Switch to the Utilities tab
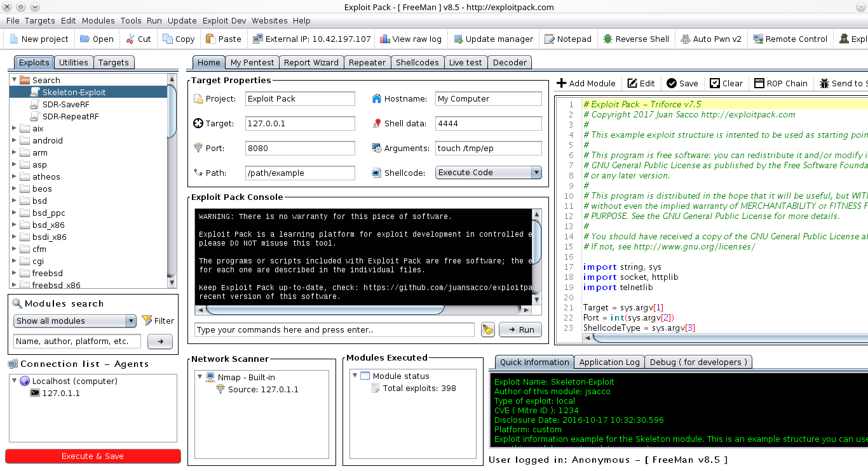The height and width of the screenshot is (471, 868). 74,62
